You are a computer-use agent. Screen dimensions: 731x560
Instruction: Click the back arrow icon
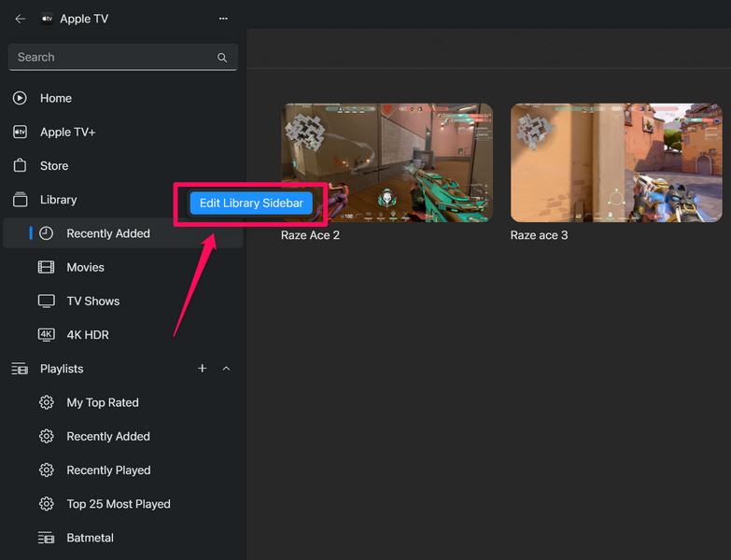[20, 19]
